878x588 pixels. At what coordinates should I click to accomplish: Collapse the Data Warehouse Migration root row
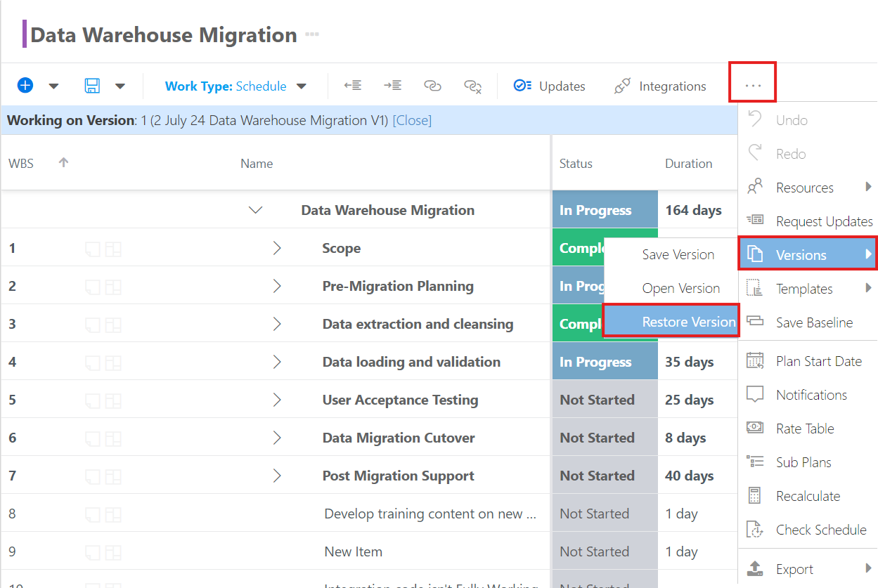point(255,209)
